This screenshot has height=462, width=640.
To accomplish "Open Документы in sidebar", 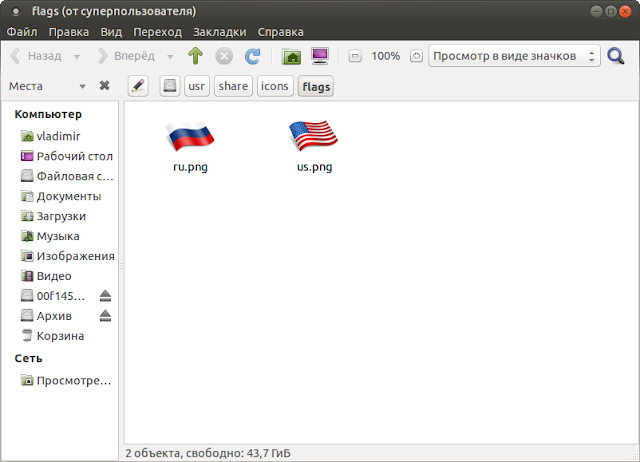I will click(x=61, y=196).
